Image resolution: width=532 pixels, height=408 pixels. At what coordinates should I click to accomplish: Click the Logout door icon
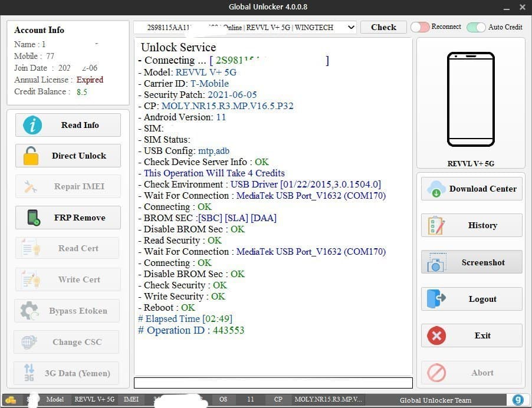(x=436, y=299)
